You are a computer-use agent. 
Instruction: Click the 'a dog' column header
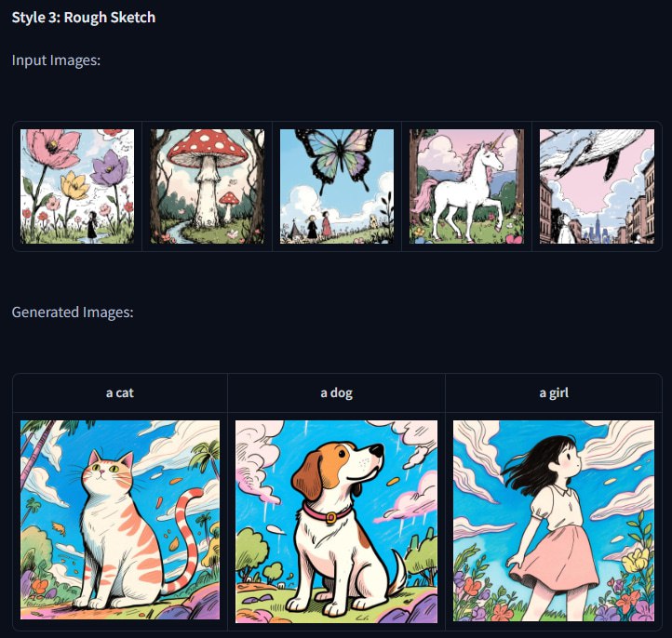(x=336, y=392)
